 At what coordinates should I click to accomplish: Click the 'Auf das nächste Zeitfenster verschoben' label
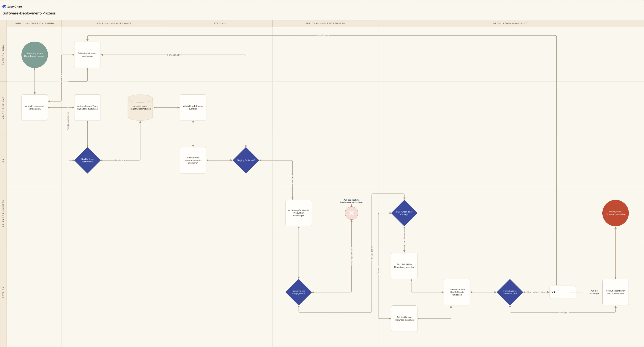(x=351, y=201)
